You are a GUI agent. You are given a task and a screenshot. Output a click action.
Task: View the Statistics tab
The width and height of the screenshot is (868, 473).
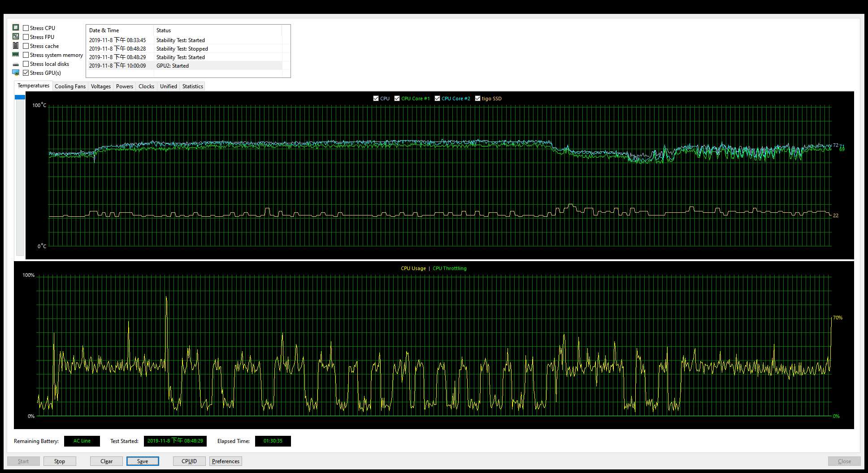coord(193,86)
